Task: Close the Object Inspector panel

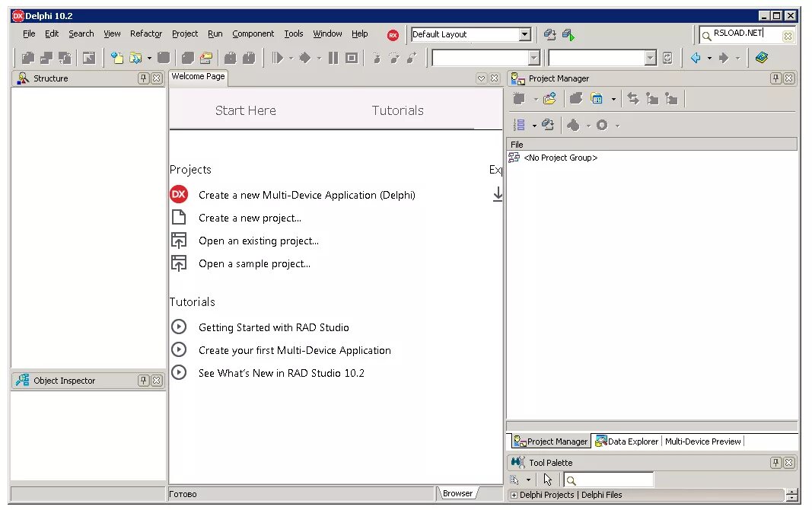Action: point(157,381)
